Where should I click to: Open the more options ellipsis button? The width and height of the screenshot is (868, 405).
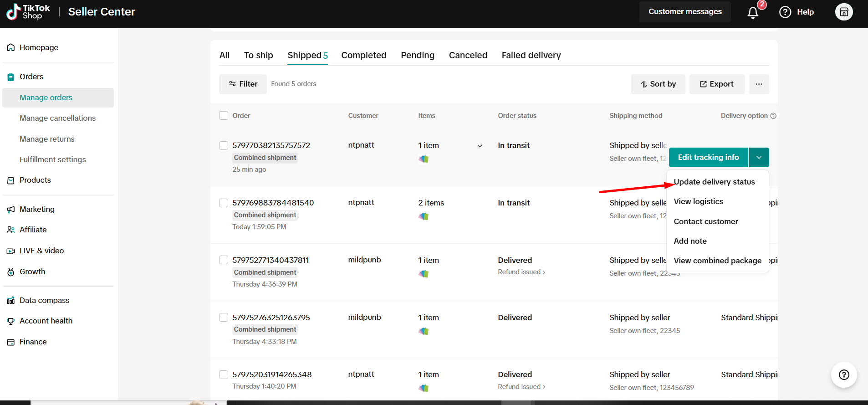[759, 84]
